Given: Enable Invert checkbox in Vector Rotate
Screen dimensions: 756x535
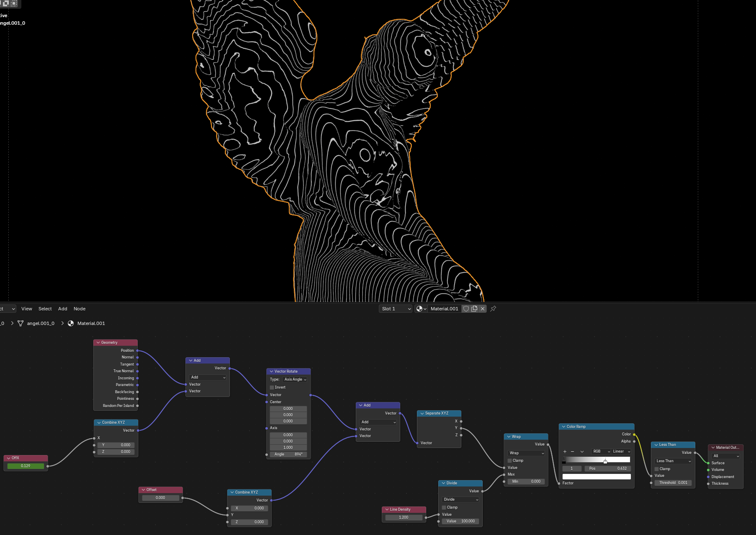Looking at the screenshot, I should [272, 387].
